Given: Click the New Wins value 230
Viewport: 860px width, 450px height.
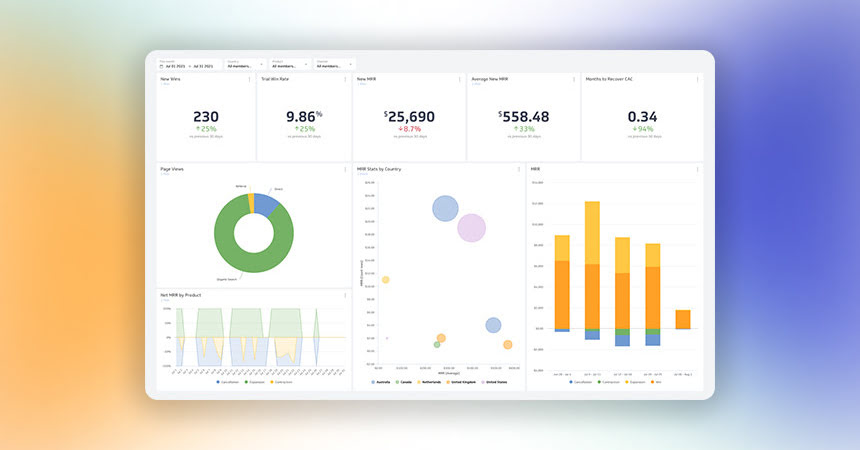Looking at the screenshot, I should tap(206, 117).
